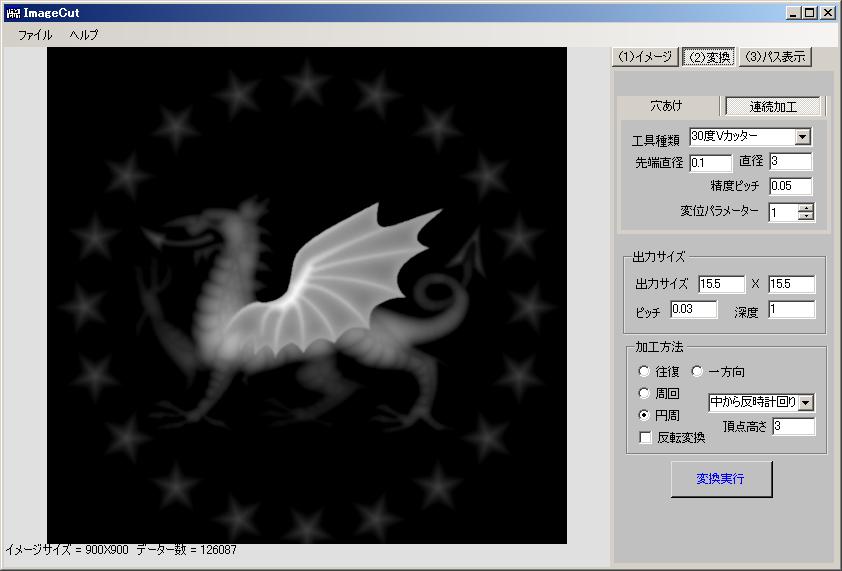
Task: Click the 出力サイズ width field
Action: pyautogui.click(x=721, y=284)
